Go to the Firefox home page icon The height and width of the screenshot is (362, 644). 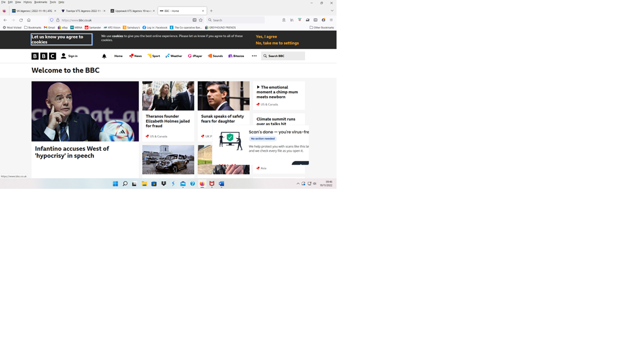click(x=29, y=20)
